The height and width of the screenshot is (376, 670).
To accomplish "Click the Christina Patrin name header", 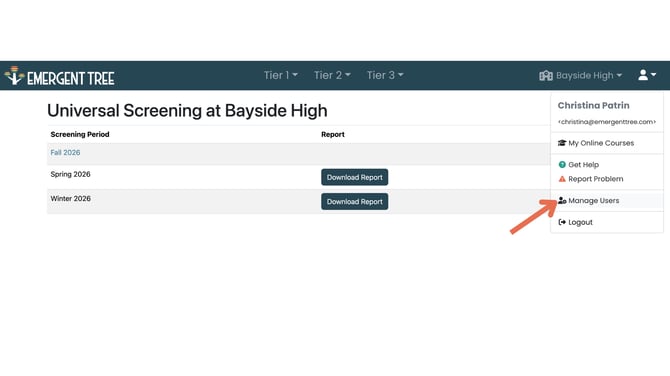I will coord(594,106).
